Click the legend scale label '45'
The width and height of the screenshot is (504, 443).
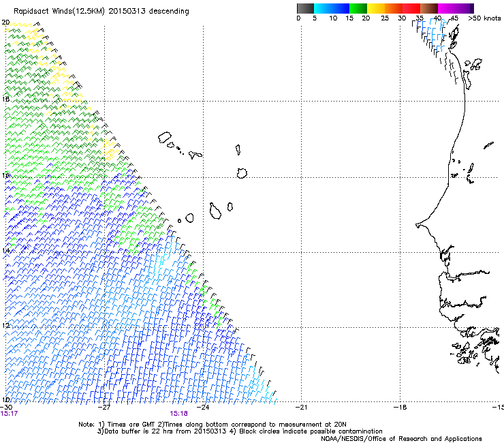pos(454,18)
